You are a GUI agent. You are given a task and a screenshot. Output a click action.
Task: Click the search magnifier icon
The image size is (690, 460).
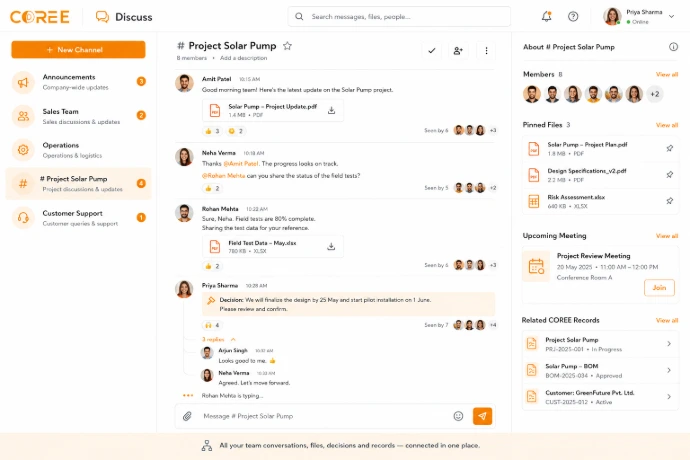(299, 17)
